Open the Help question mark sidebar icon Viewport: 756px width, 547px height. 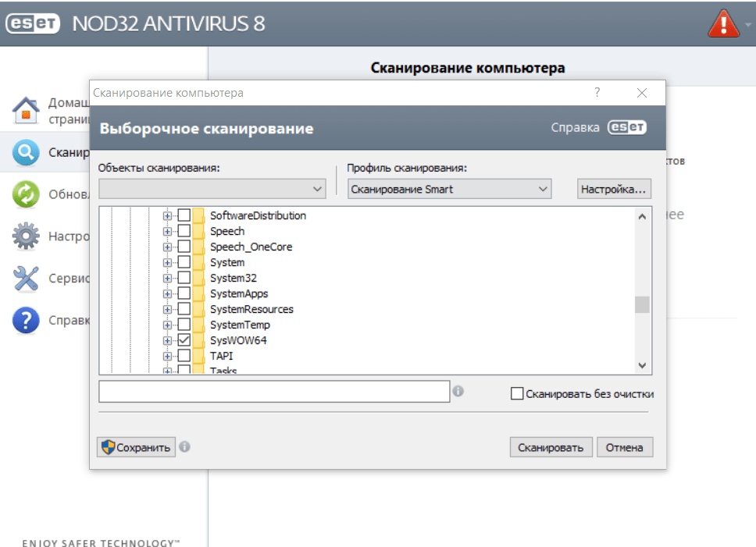pos(26,320)
